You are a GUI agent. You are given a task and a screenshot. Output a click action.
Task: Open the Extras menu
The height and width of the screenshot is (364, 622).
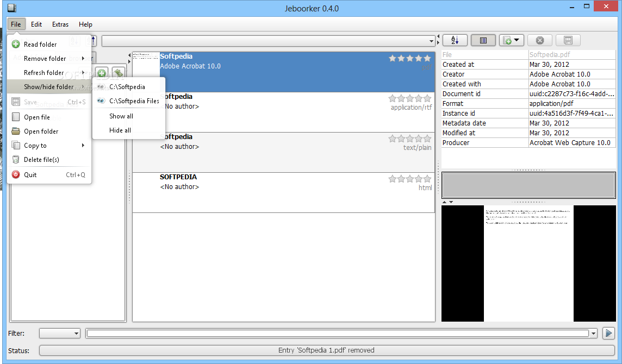click(60, 24)
